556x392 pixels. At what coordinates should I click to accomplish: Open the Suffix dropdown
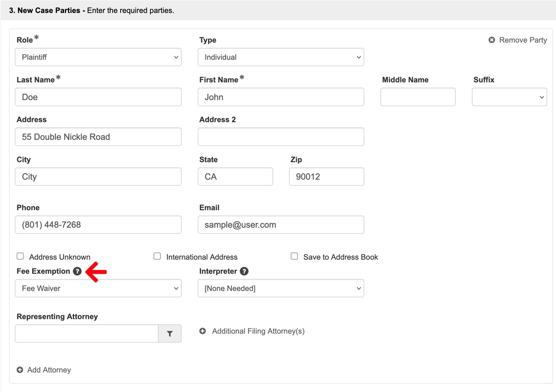pyautogui.click(x=509, y=97)
